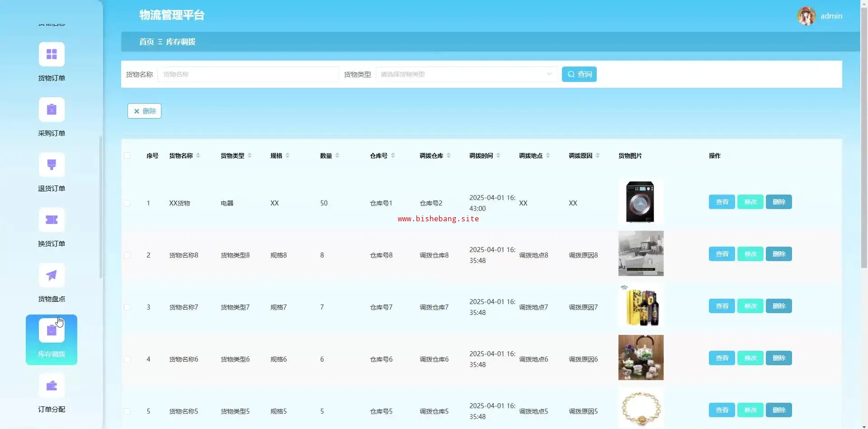Select the 库存调拨 sidebar icon

tap(52, 331)
